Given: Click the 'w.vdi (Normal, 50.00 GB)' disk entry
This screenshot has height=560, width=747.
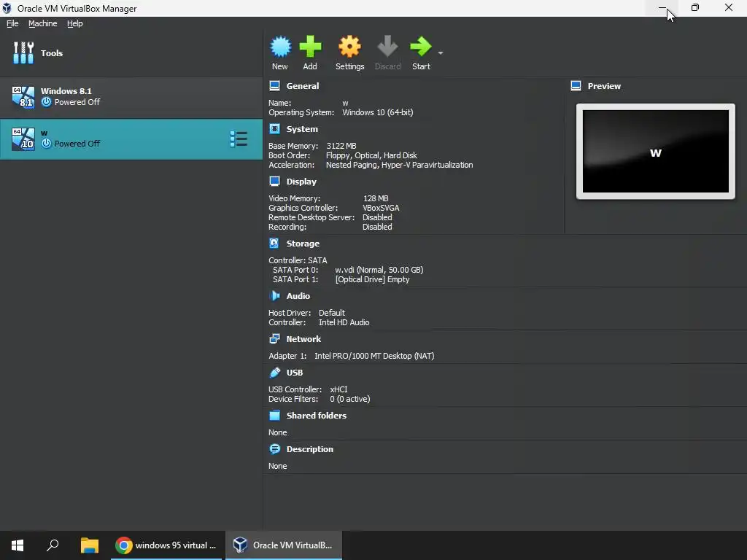Looking at the screenshot, I should click(379, 270).
